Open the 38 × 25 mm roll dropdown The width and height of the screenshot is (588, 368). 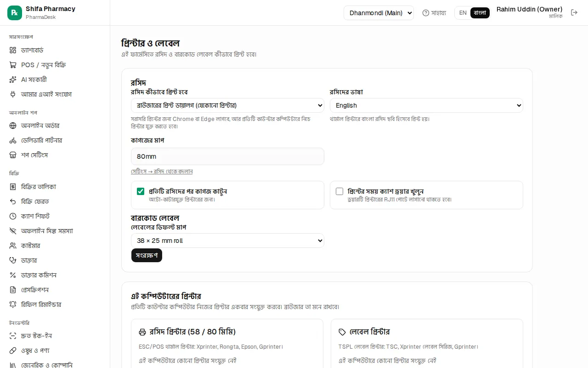[x=227, y=241]
